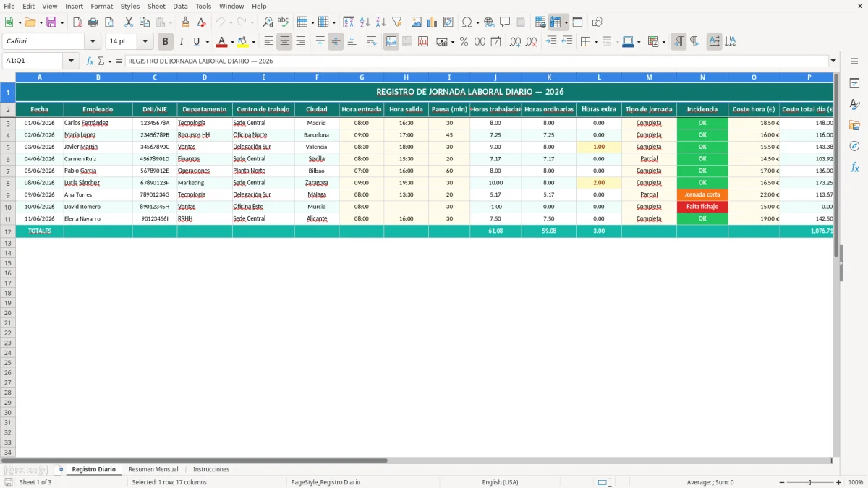This screenshot has height=488, width=868.
Task: Click the Insert Special Character omega icon
Action: 467,22
